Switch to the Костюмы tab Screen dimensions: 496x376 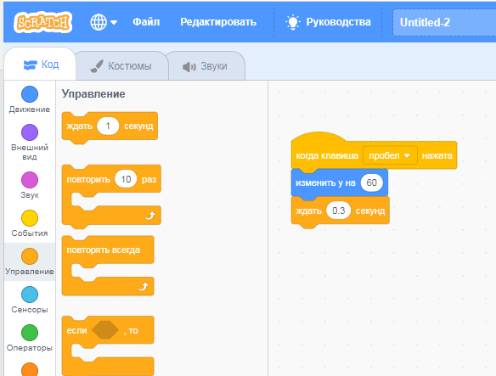[x=121, y=66]
